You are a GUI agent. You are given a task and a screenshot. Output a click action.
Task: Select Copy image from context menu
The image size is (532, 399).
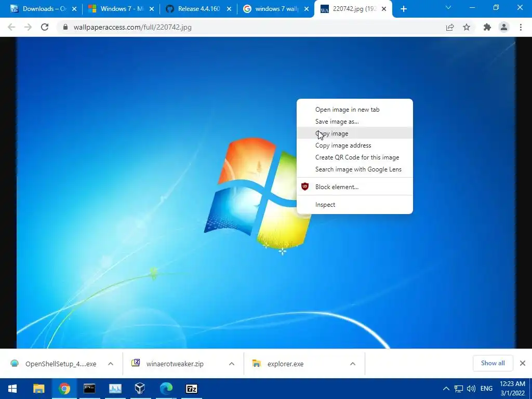click(354, 134)
